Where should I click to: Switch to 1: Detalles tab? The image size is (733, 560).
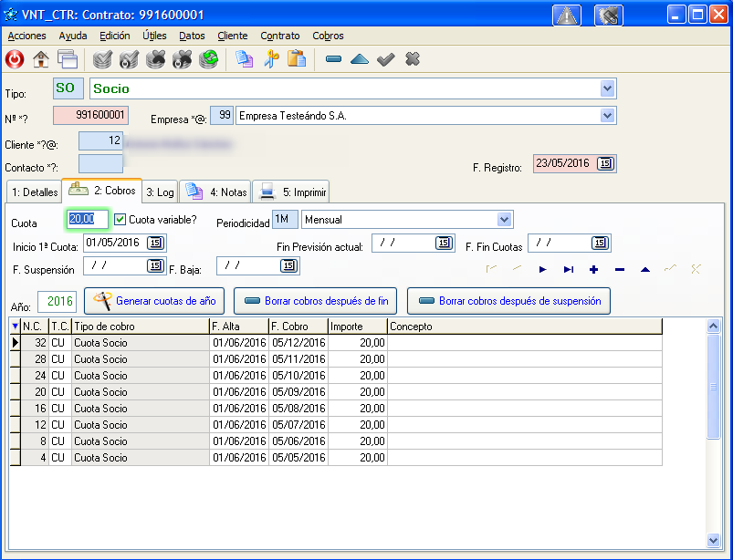(x=34, y=192)
